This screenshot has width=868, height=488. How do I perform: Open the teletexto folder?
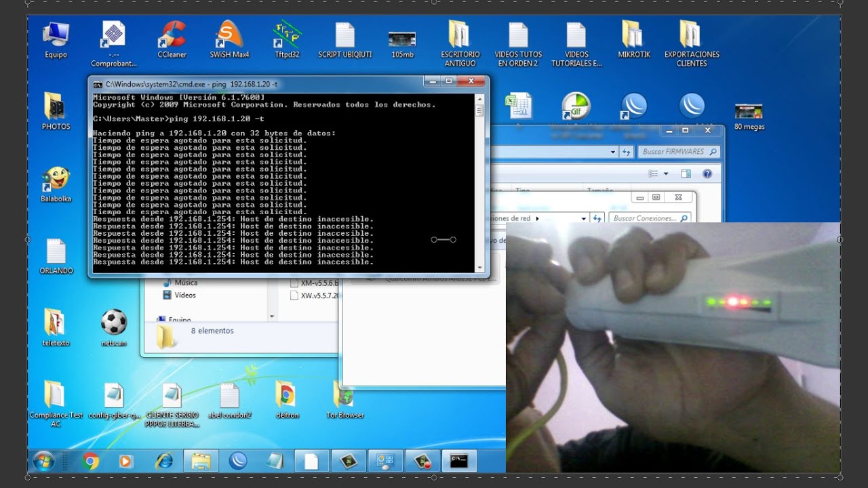[x=56, y=328]
